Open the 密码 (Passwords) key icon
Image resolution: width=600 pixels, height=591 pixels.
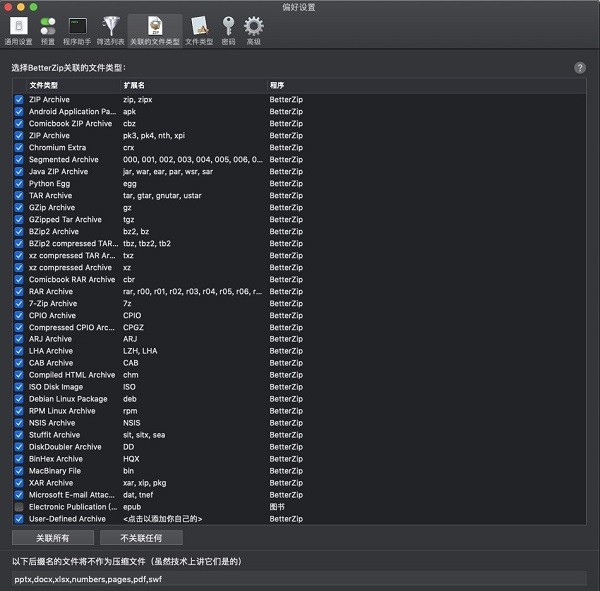click(x=228, y=30)
